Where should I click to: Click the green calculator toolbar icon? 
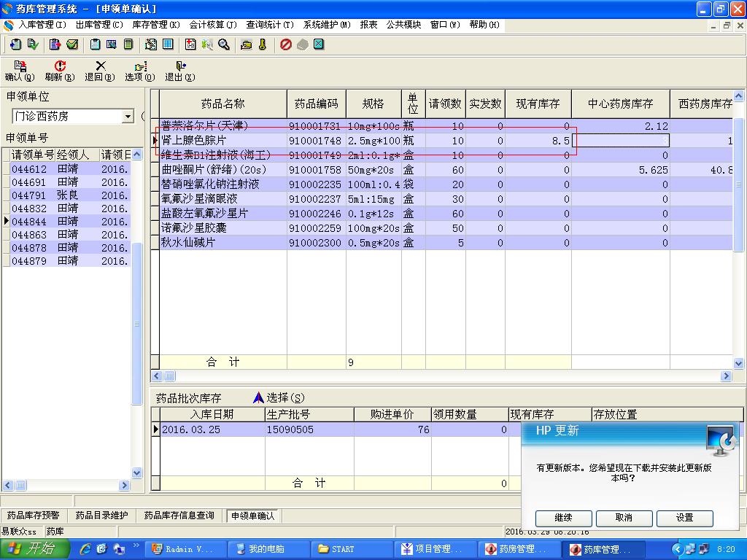pos(128,44)
